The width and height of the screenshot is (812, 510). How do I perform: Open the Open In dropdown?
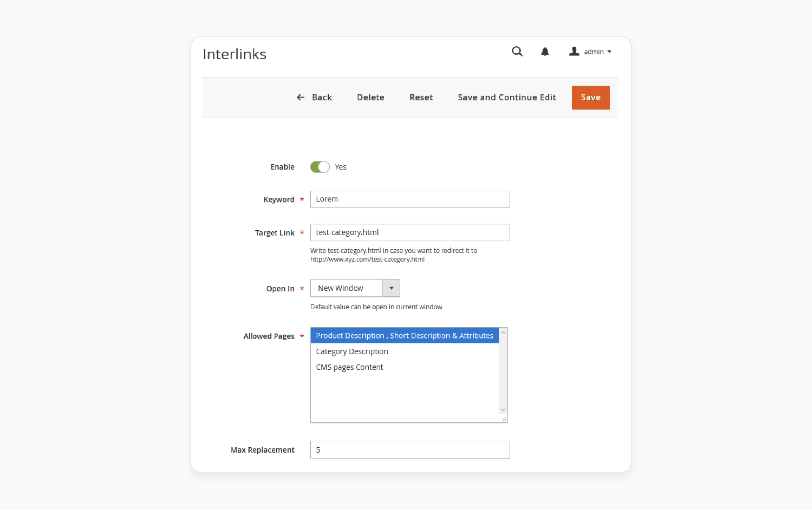(x=355, y=288)
